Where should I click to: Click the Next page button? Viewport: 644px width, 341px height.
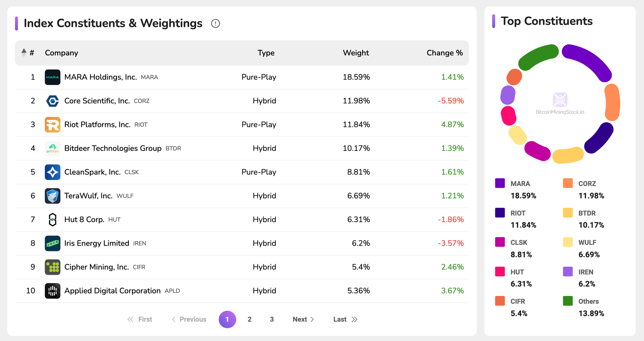pos(303,319)
